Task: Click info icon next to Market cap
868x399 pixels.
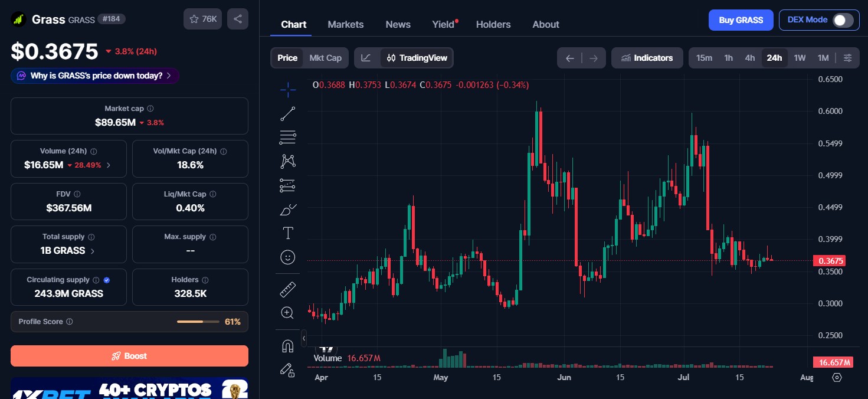Action: (x=150, y=109)
